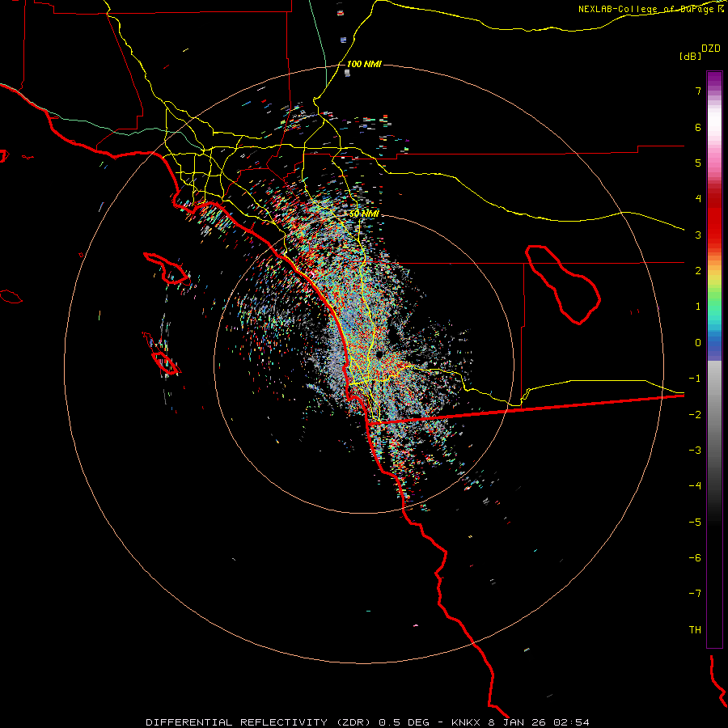Click the 6 value on color scale
The image size is (728, 728).
698,127
